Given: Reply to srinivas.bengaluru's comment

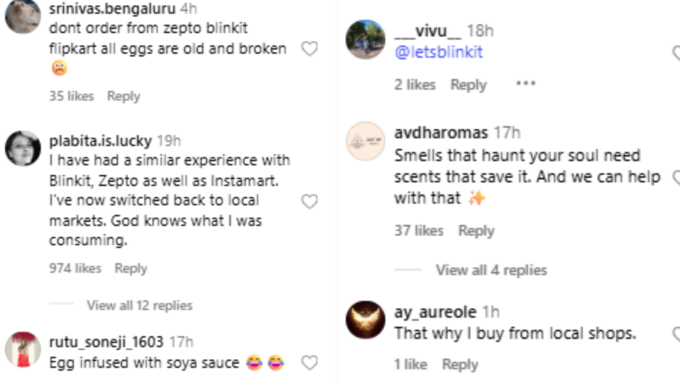Looking at the screenshot, I should 124,96.
